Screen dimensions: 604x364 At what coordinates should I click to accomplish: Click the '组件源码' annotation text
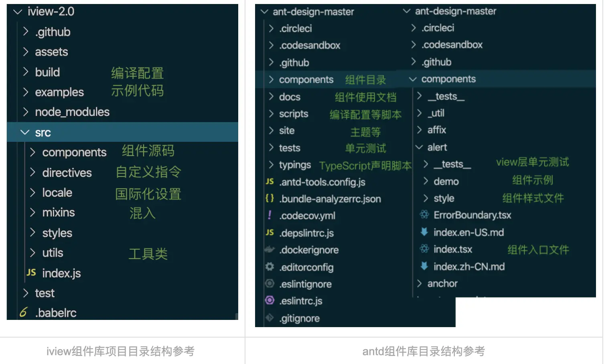pyautogui.click(x=148, y=151)
